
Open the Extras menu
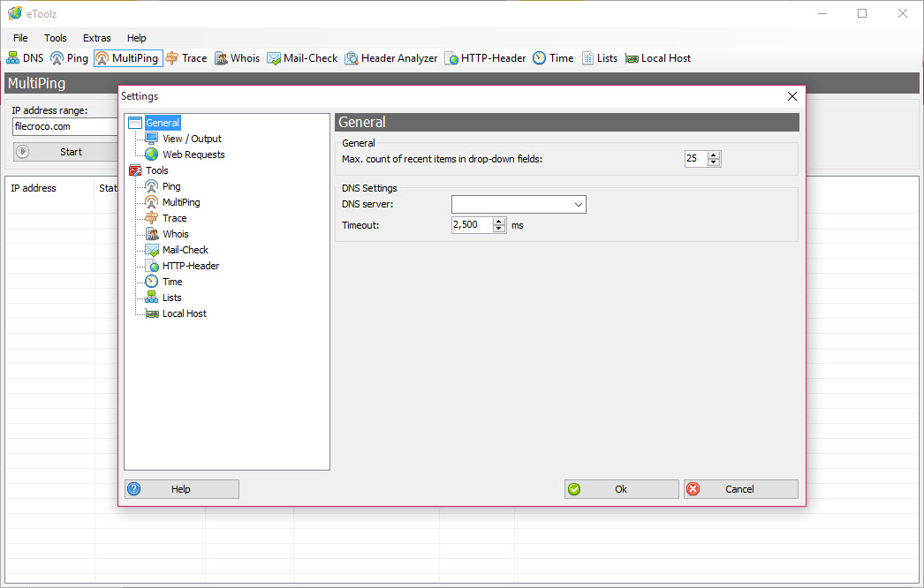coord(97,38)
